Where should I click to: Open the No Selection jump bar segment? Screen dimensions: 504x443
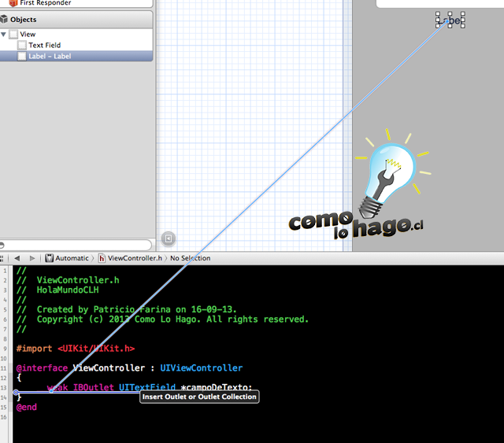tap(191, 258)
